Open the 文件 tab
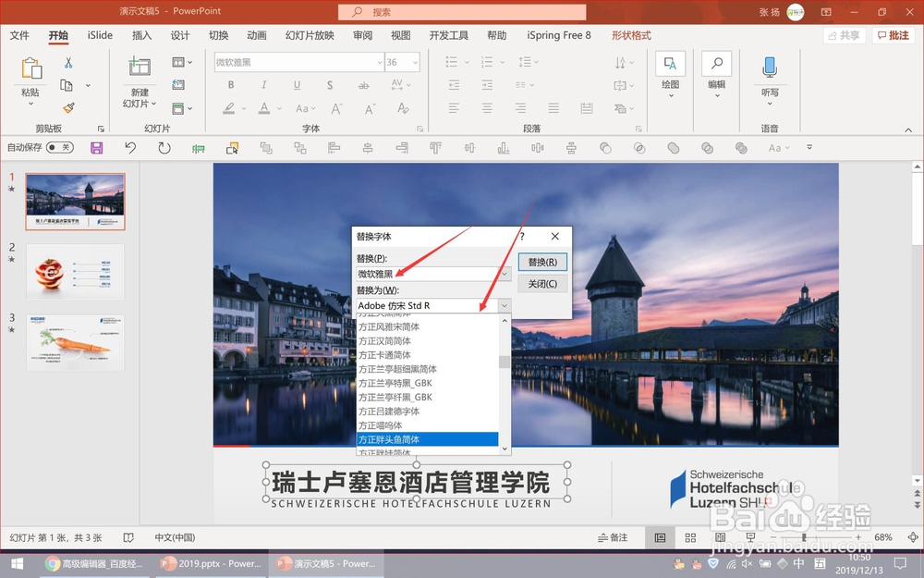Viewport: 924px width, 578px height. tap(19, 35)
